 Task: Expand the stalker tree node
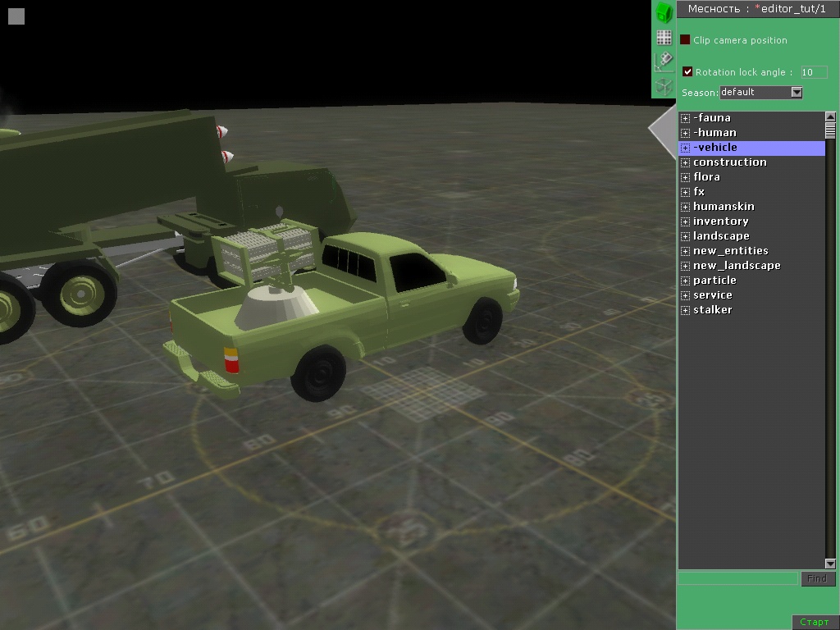point(685,310)
